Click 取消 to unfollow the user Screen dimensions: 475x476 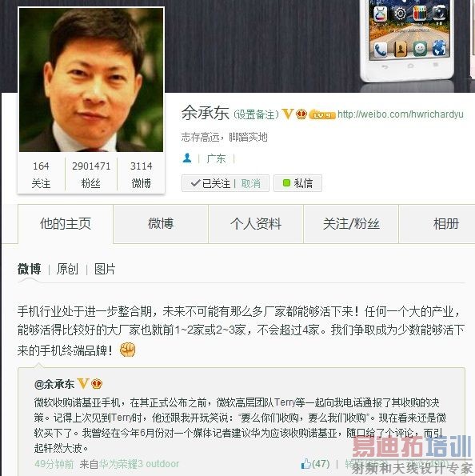tap(251, 183)
